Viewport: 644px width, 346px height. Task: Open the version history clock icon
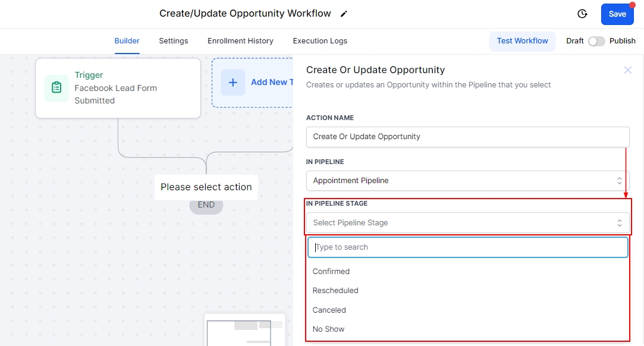(x=582, y=14)
